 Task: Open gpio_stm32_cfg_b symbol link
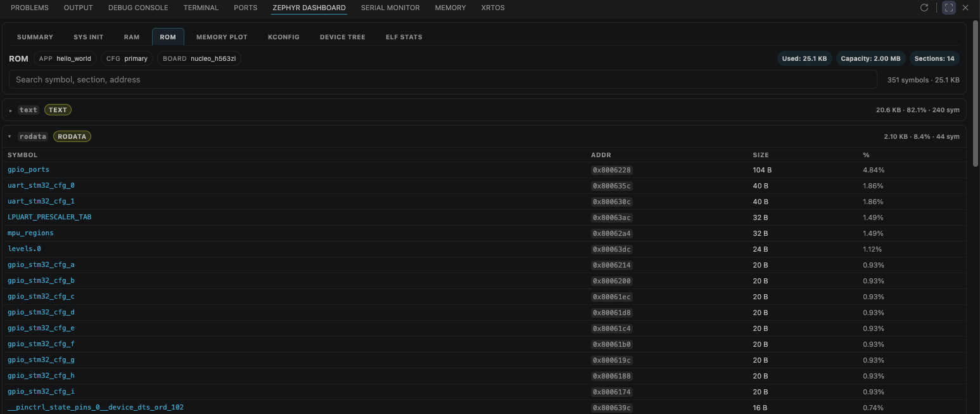(41, 281)
